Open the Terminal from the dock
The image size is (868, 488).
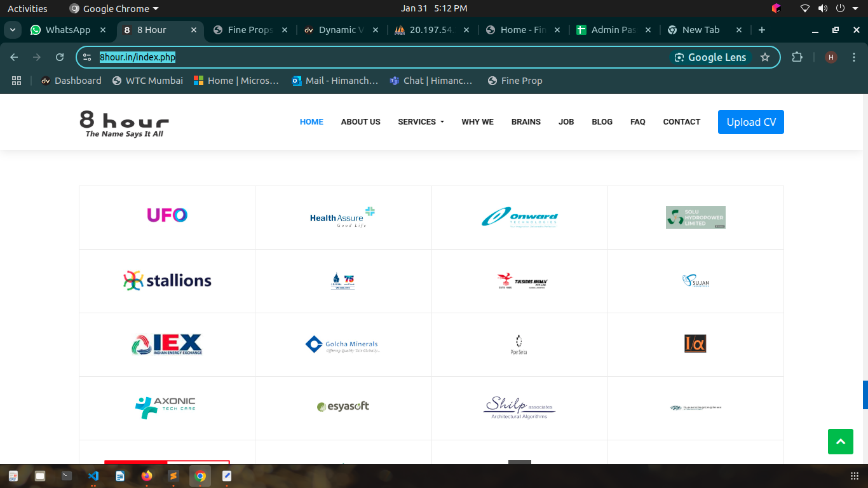[x=67, y=475]
